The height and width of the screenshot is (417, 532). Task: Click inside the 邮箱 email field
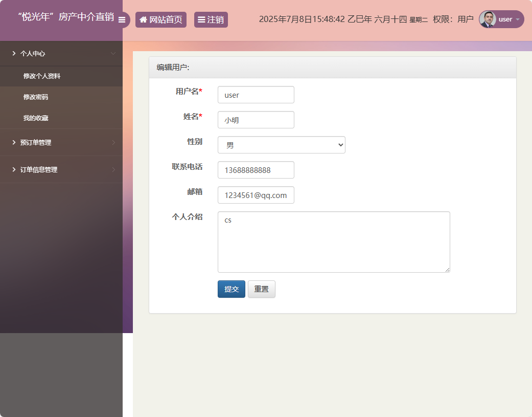point(256,195)
